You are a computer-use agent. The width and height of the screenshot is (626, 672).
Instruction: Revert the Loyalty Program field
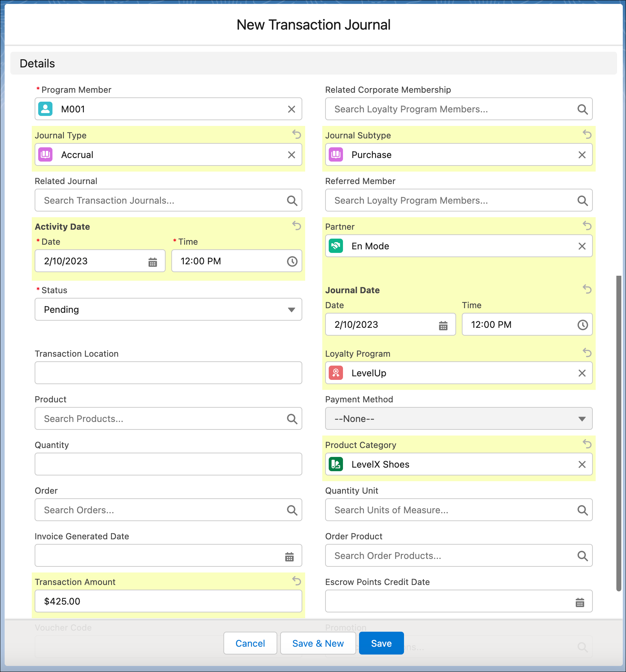587,353
